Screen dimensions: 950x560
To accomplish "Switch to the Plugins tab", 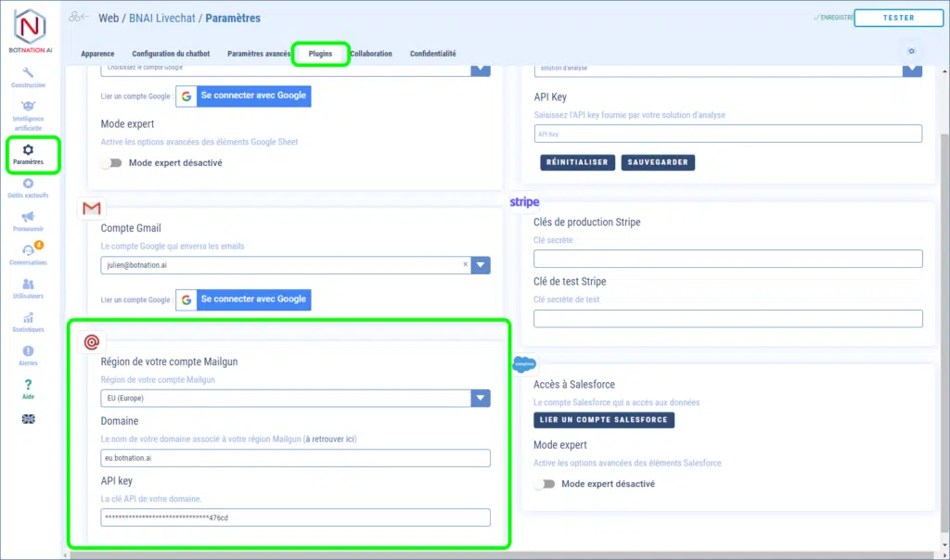I will coord(320,54).
